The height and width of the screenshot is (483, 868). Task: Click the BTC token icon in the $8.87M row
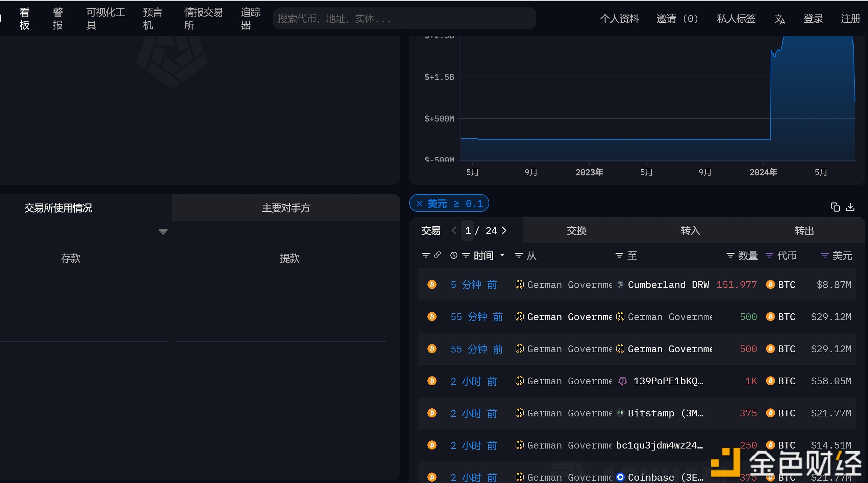[770, 285]
